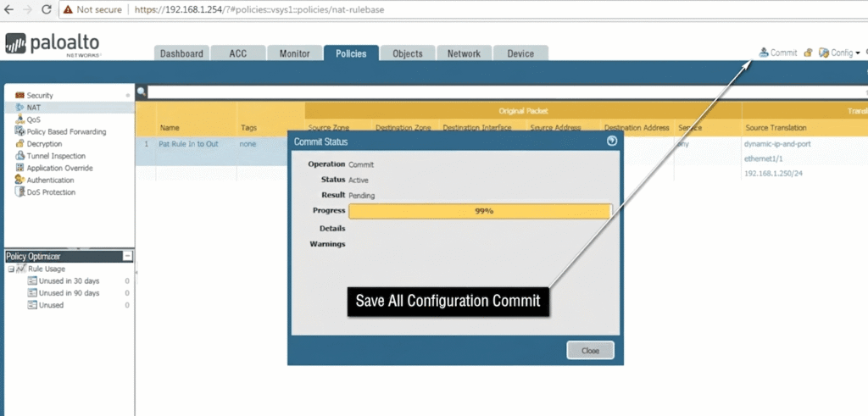Click the policy search input field
The width and height of the screenshot is (868, 416).
[x=507, y=92]
